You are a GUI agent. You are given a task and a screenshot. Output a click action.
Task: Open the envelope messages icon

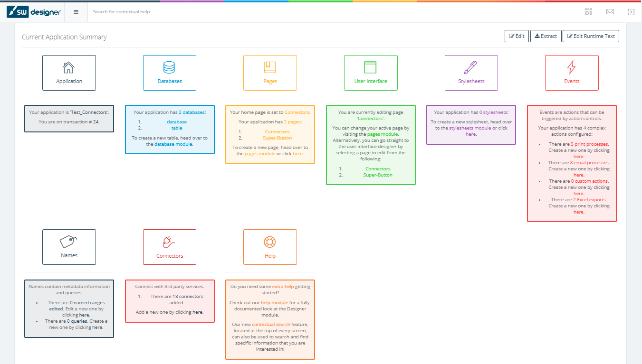click(610, 12)
